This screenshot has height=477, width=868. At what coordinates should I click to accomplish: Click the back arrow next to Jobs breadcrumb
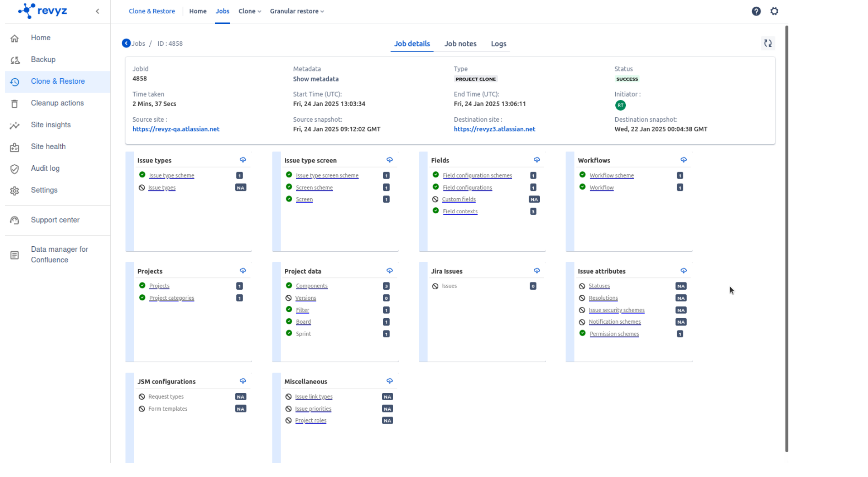[x=126, y=43]
